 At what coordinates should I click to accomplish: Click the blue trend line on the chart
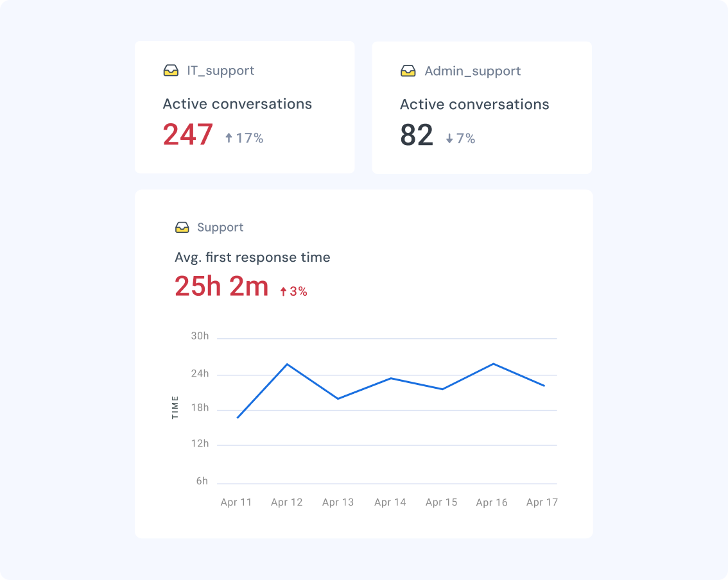click(x=390, y=378)
